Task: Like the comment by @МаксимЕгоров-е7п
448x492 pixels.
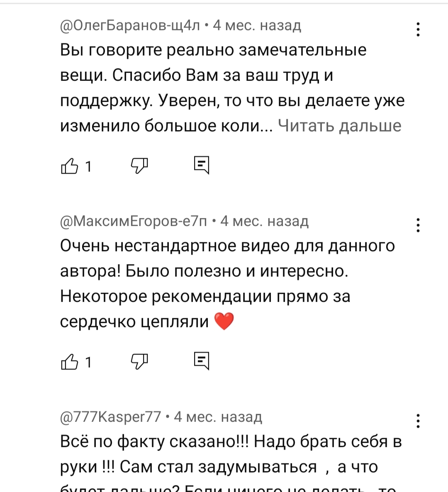Action: (x=69, y=362)
